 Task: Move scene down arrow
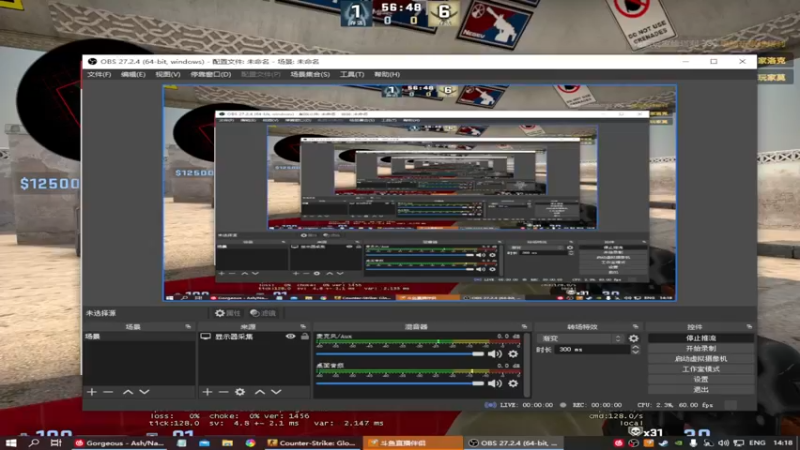(x=144, y=392)
